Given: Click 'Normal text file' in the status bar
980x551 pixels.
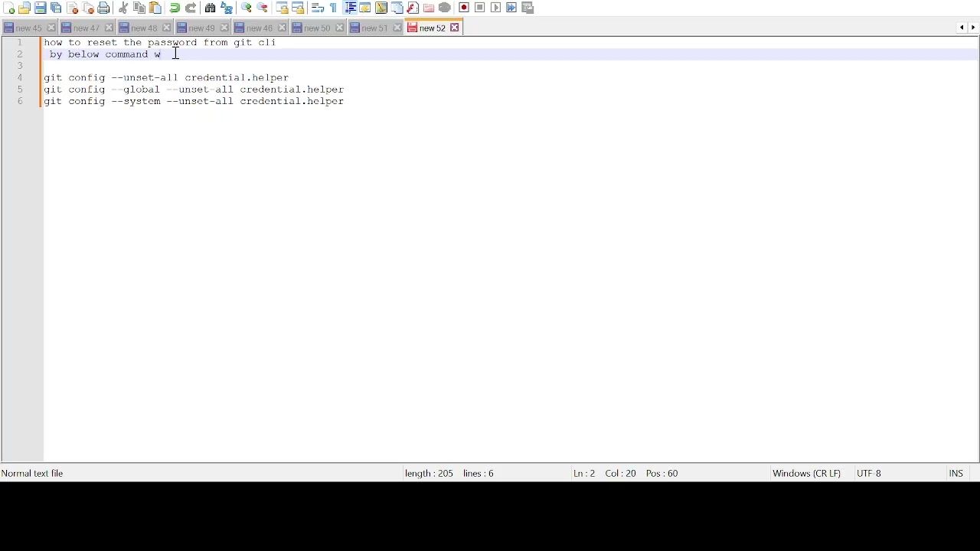Looking at the screenshot, I should pyautogui.click(x=32, y=474).
